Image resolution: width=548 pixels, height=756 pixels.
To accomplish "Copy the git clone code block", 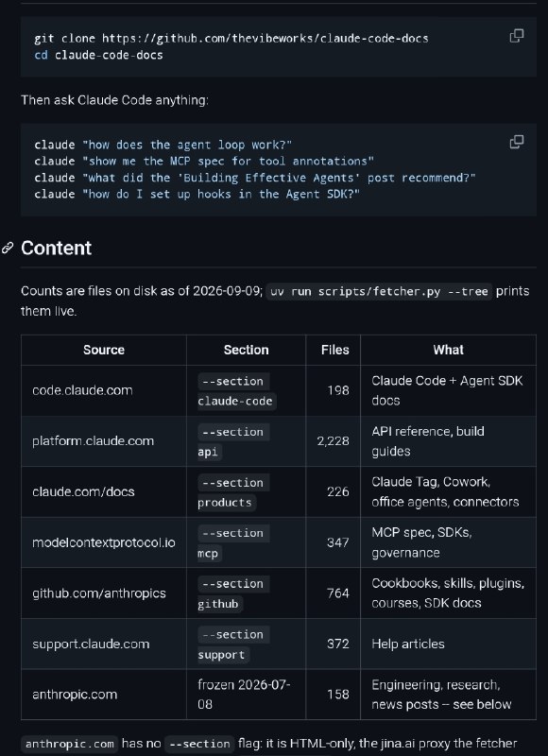I will click(516, 36).
